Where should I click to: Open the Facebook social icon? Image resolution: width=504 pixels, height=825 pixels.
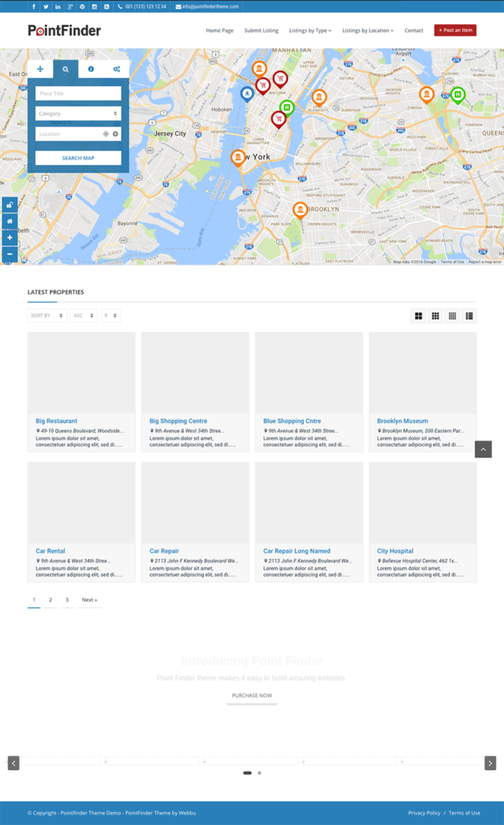click(x=34, y=6)
